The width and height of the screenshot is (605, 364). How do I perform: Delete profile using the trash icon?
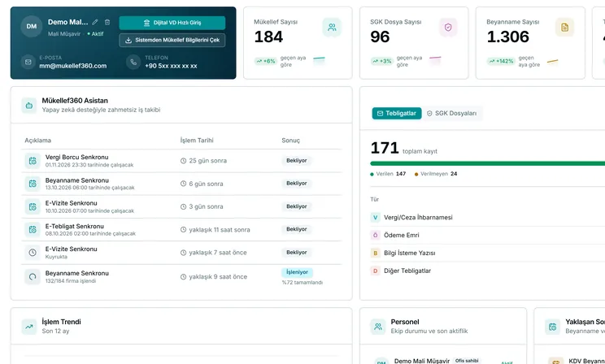pyautogui.click(x=107, y=23)
